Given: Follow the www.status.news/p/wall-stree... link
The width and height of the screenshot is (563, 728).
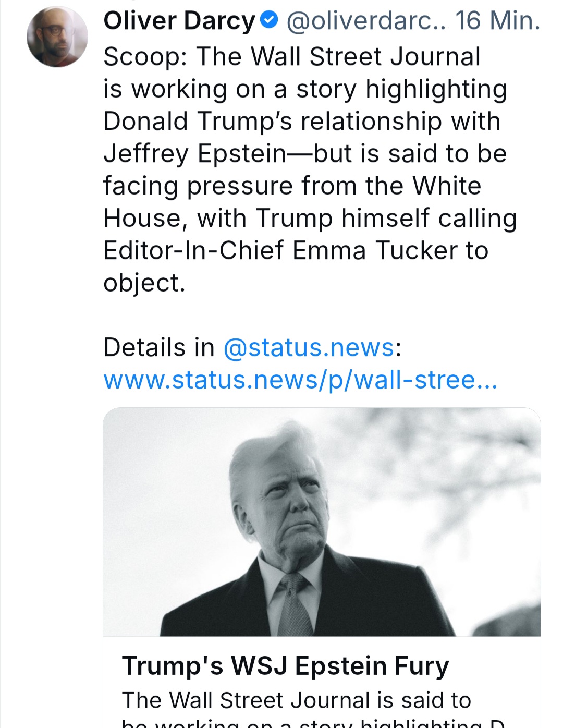Looking at the screenshot, I should pos(300,380).
